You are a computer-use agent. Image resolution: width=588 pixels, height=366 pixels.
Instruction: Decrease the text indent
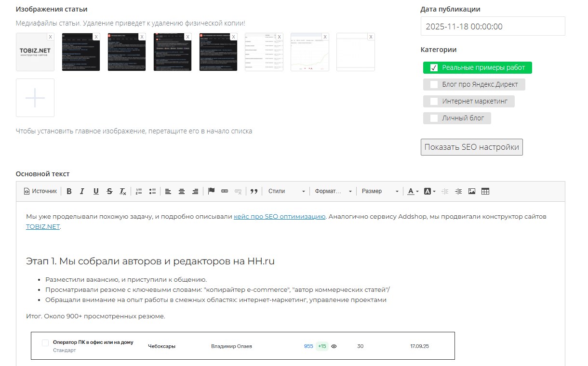coord(445,191)
